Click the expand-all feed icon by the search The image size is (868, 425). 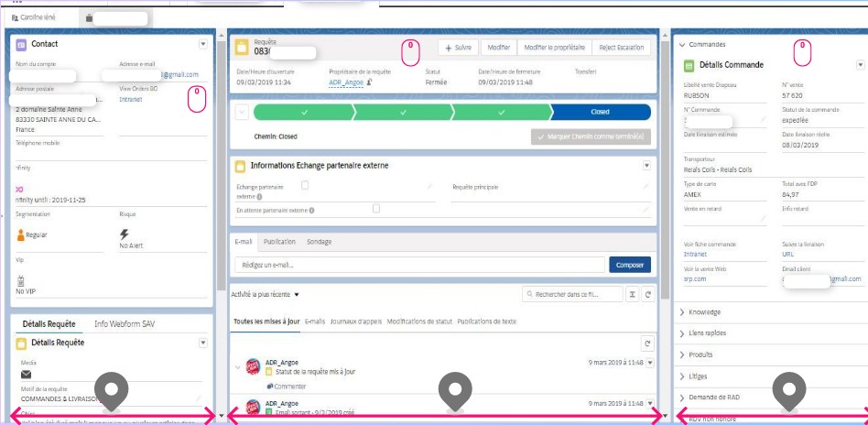click(x=632, y=295)
